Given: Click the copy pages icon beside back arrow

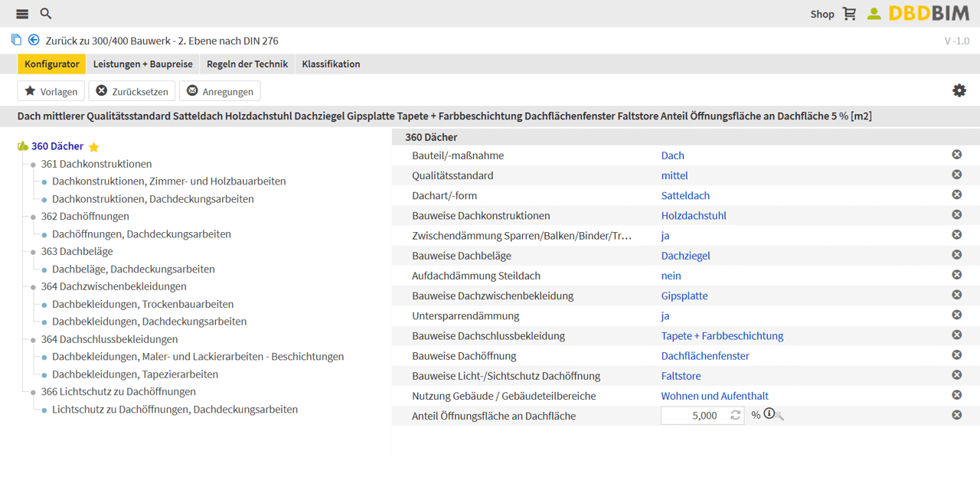Looking at the screenshot, I should [16, 40].
